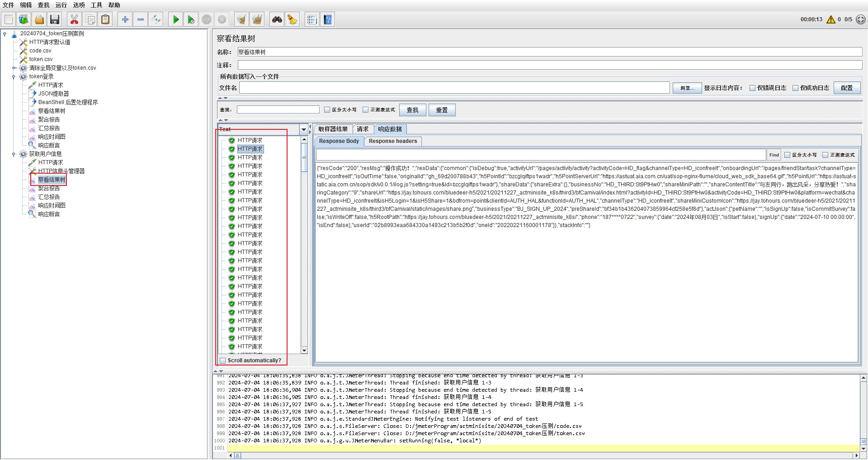The height and width of the screenshot is (460, 868).
Task: Click the binoculars Search toolbar icon
Action: tap(277, 19)
